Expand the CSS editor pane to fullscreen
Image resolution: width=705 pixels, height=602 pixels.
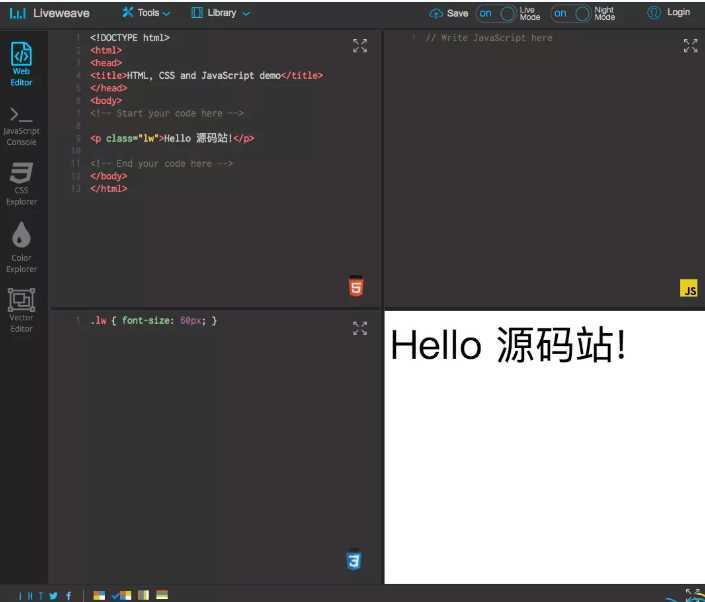(x=360, y=328)
